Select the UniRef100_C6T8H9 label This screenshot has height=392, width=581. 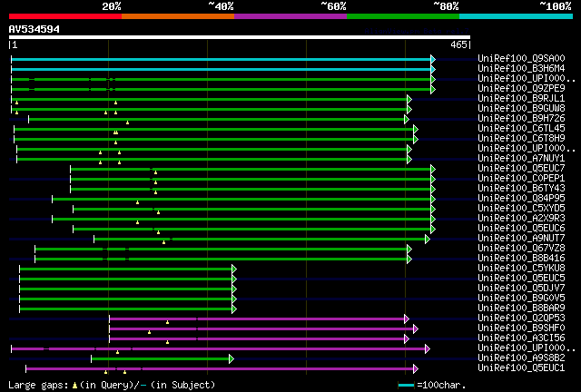521,138
